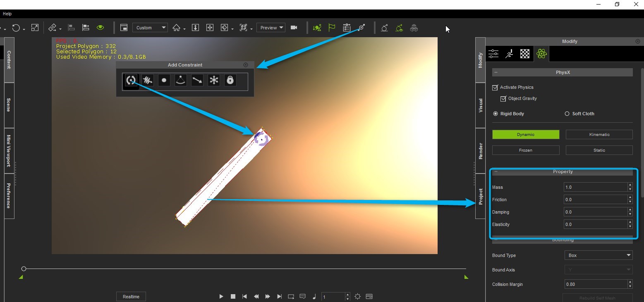Click the Mass value field
The width and height of the screenshot is (644, 302).
click(596, 187)
